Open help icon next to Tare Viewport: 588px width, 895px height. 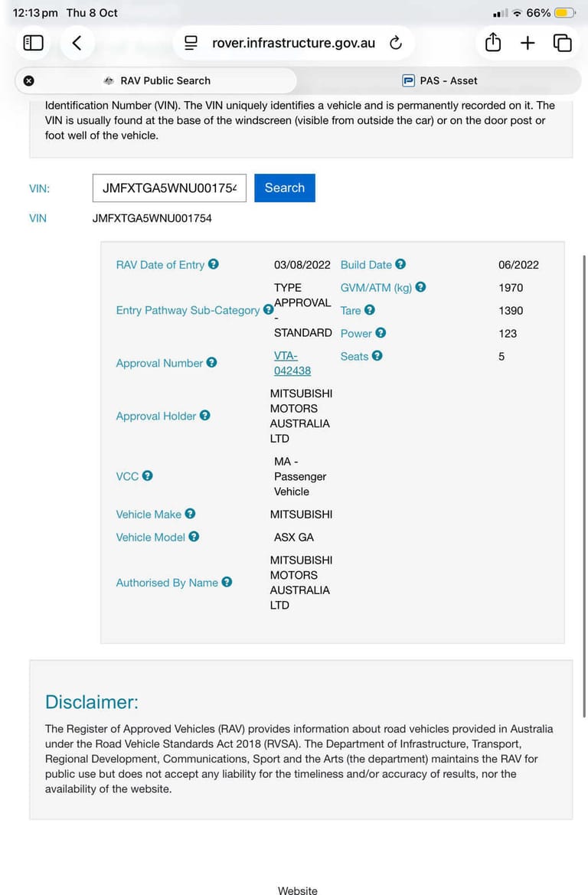[370, 309]
